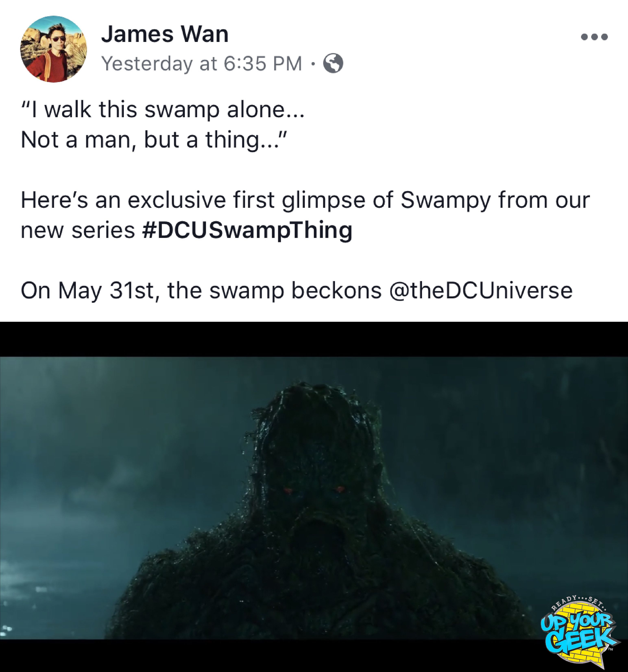This screenshot has width=628, height=672.
Task: Open the James Wan profile name
Action: click(x=165, y=34)
